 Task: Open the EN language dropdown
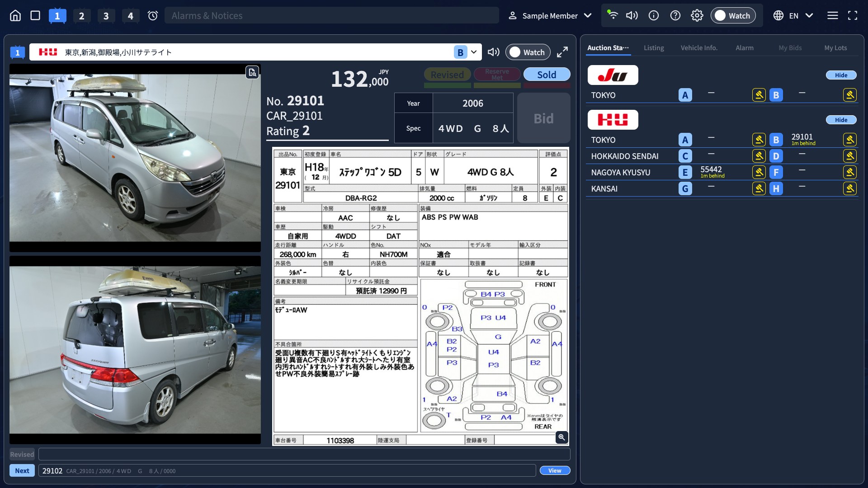click(x=793, y=16)
